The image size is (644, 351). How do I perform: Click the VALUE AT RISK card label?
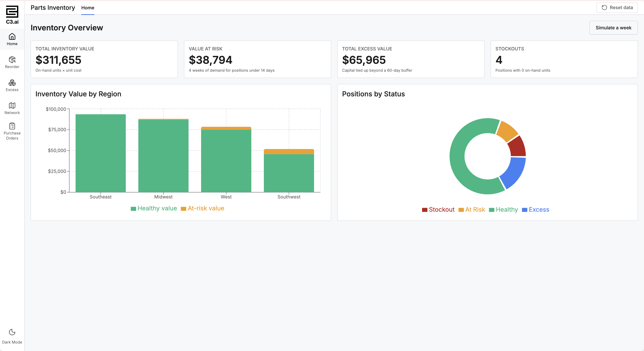pyautogui.click(x=206, y=49)
